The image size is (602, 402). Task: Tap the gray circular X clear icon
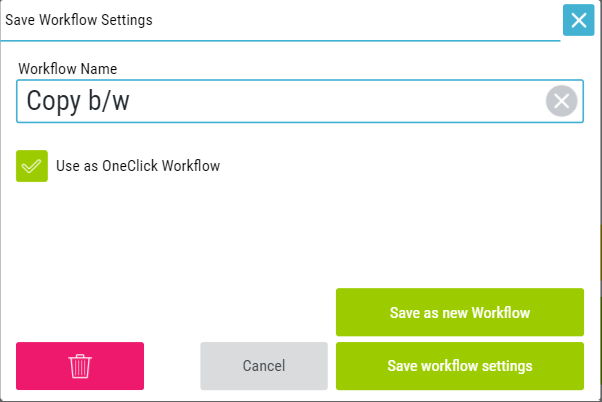[561, 101]
